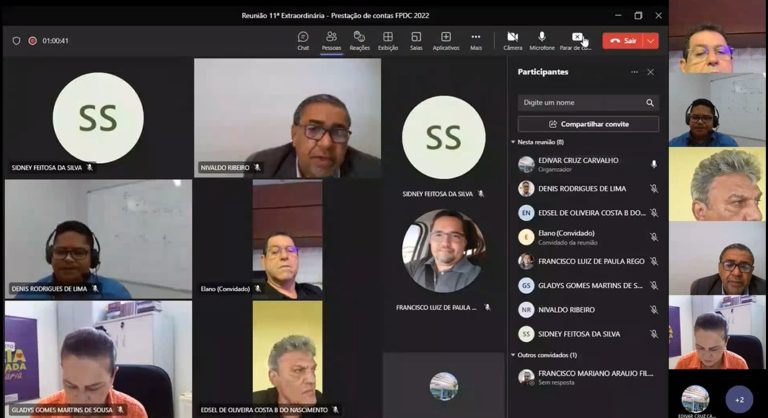Screen dimensions: 768x418
Task: Open the Salas breakout rooms
Action: pyautogui.click(x=416, y=41)
